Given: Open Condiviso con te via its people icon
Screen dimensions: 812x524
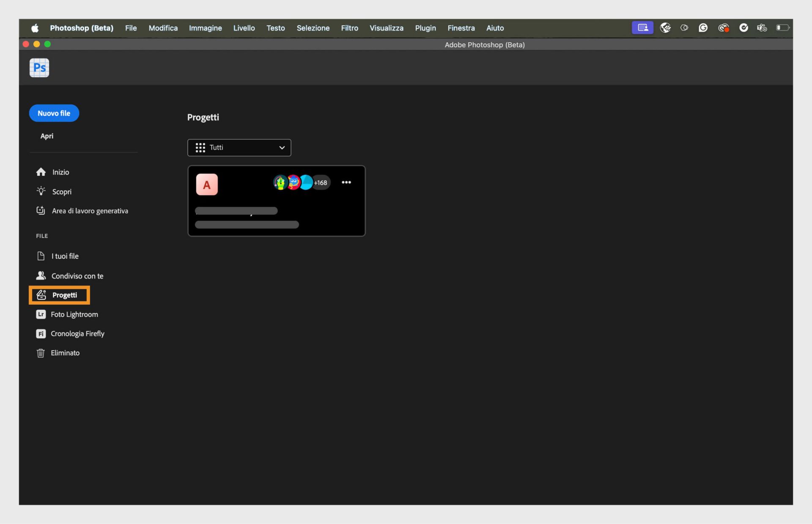Looking at the screenshot, I should coord(41,276).
